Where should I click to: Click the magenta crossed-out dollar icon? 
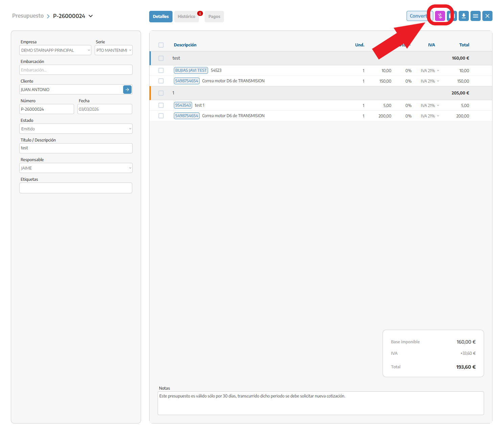pyautogui.click(x=440, y=16)
